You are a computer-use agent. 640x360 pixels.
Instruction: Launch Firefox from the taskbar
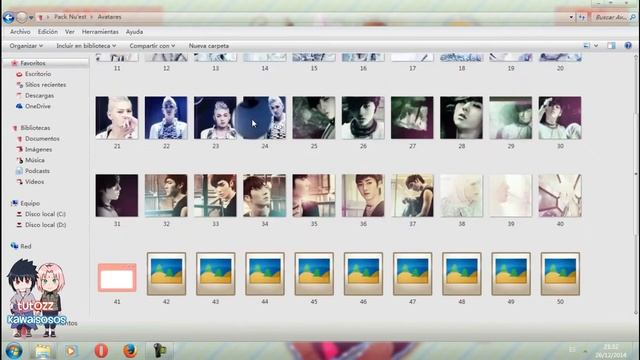pyautogui.click(x=130, y=351)
